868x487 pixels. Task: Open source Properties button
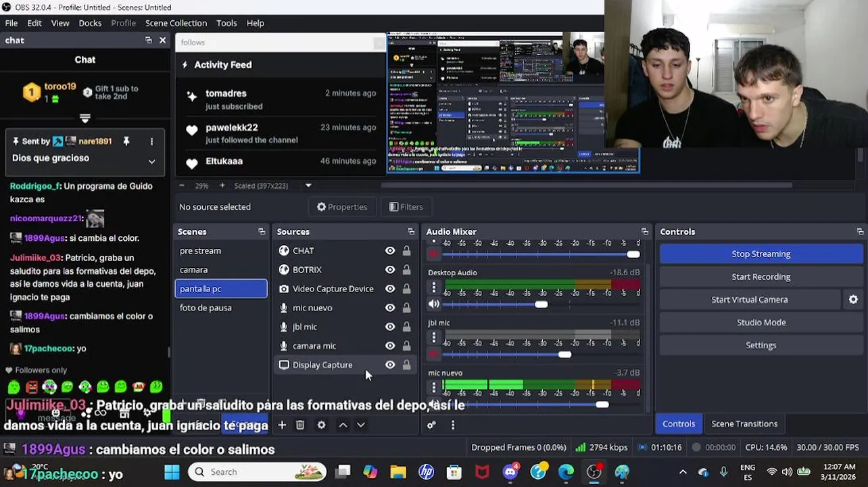[342, 207]
